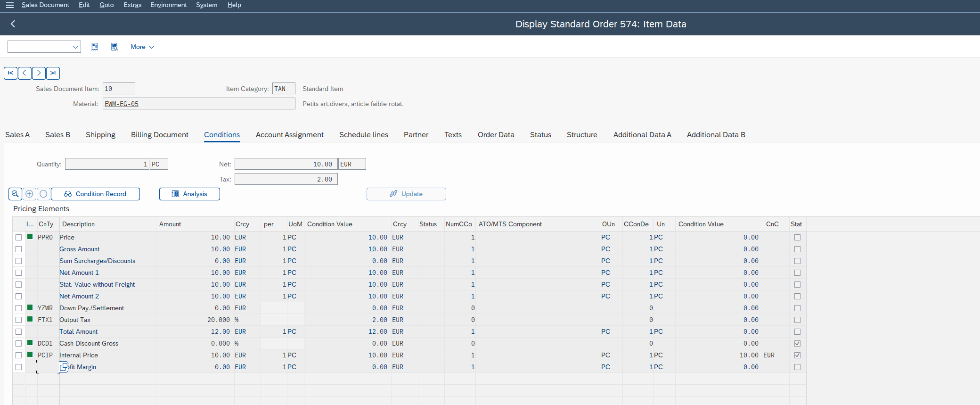Image resolution: width=980 pixels, height=405 pixels.
Task: Click the Analysis button
Action: point(189,194)
